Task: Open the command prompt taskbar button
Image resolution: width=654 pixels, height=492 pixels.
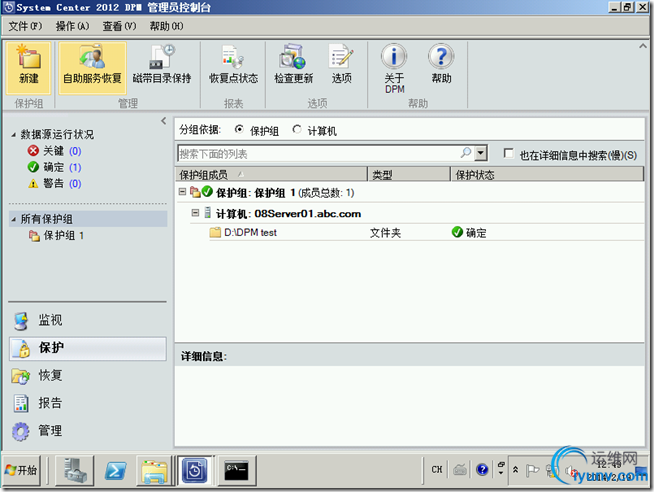Action: coord(236,470)
